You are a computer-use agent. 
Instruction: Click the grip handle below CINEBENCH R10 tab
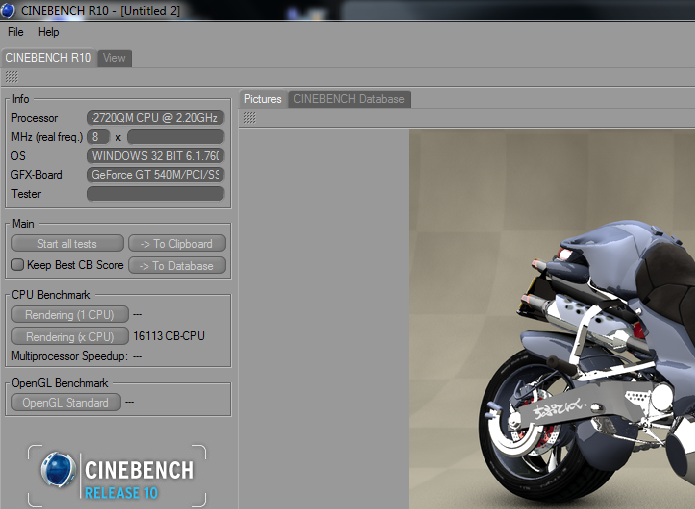pos(11,77)
